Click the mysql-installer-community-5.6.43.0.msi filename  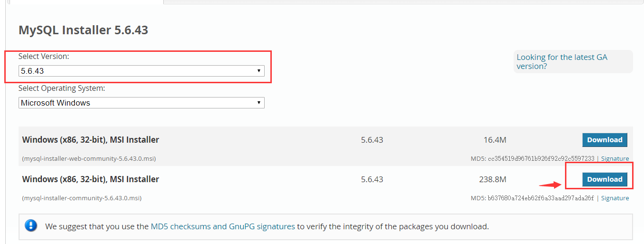[x=82, y=198]
